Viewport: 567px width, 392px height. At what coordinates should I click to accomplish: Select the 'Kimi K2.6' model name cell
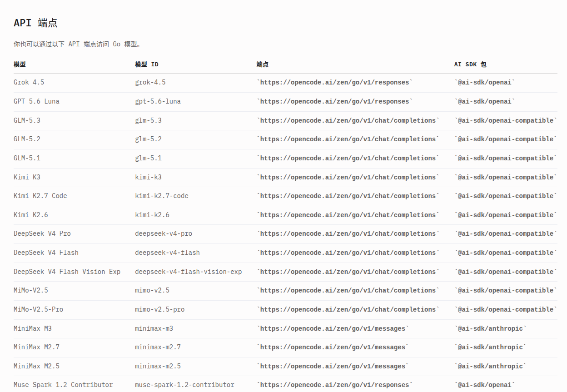pos(31,215)
